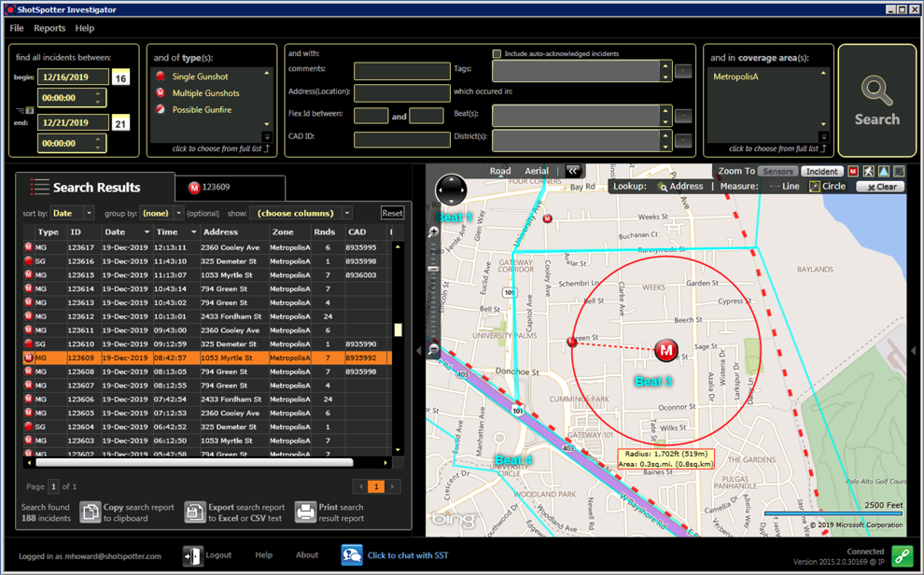Go to results page 1 orange button
924x575 pixels.
(376, 486)
